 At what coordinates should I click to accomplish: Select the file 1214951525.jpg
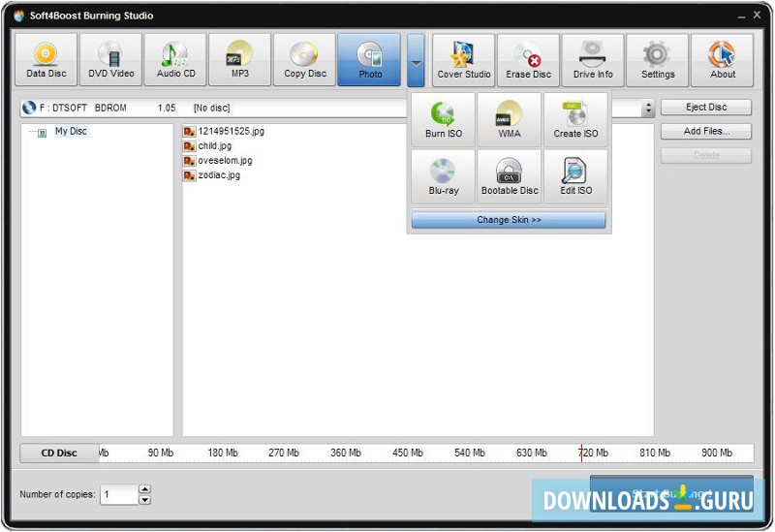(224, 131)
